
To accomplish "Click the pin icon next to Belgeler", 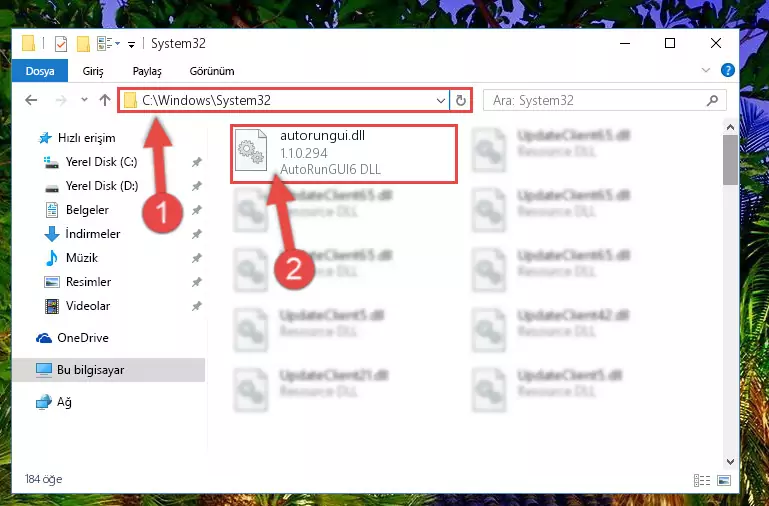I will [197, 210].
